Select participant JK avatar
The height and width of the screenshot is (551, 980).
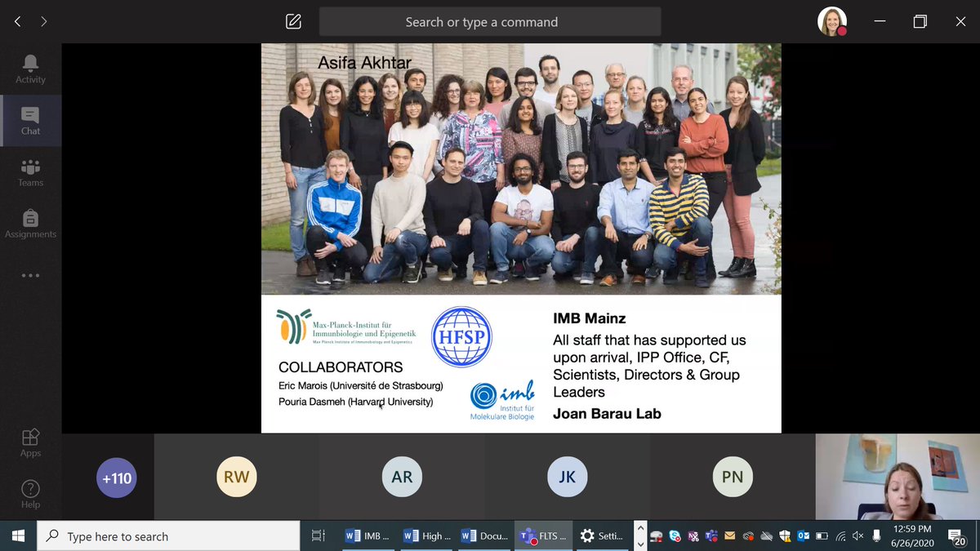click(x=568, y=478)
